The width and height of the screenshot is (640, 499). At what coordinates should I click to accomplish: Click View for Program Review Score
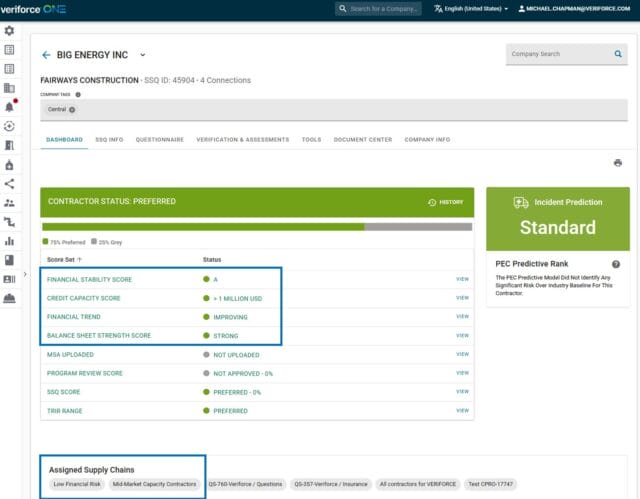pyautogui.click(x=462, y=373)
